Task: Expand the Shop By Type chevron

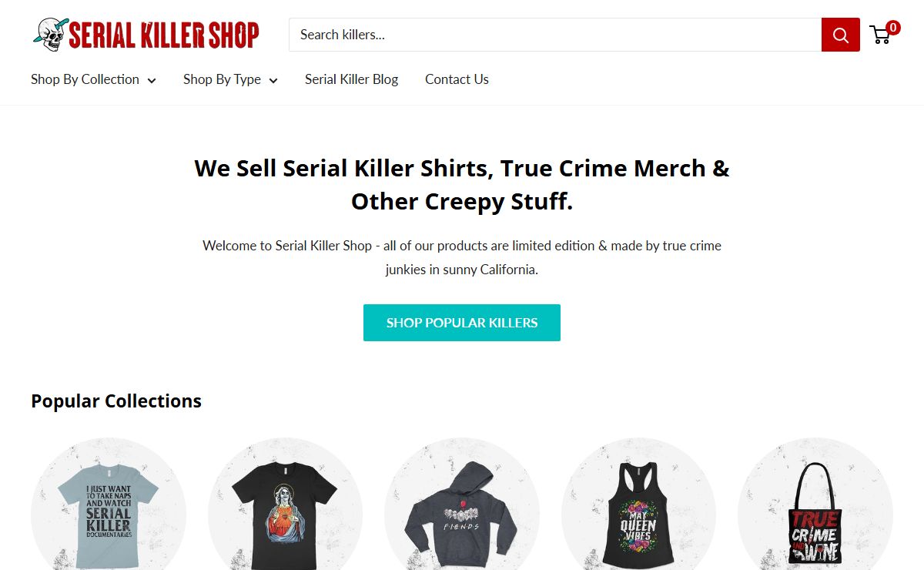Action: tap(273, 80)
